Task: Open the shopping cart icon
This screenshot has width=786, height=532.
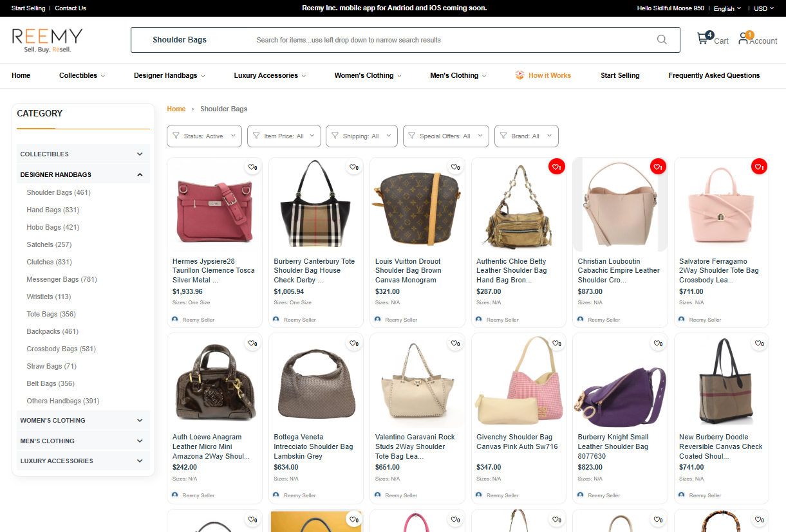Action: pyautogui.click(x=703, y=39)
